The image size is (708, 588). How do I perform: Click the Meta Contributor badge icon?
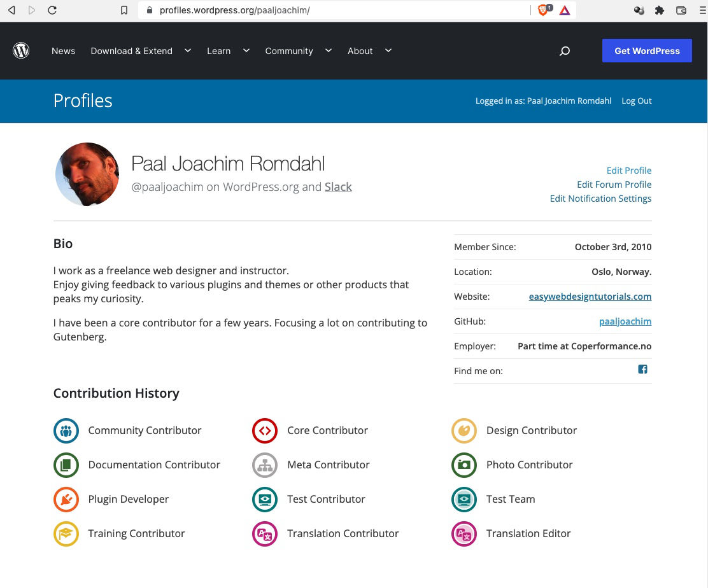(x=265, y=465)
